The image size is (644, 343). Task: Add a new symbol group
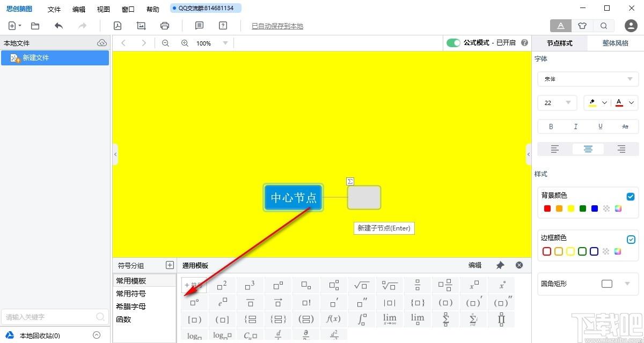[170, 265]
